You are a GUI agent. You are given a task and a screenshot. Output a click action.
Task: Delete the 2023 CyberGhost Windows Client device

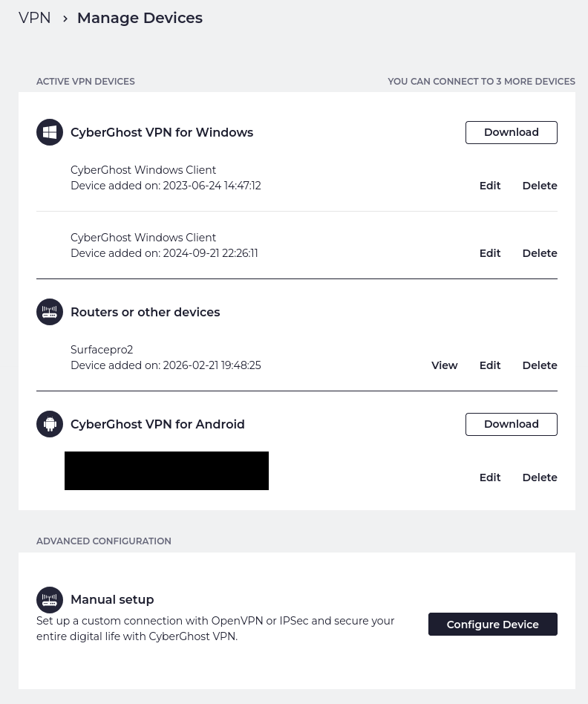540,186
